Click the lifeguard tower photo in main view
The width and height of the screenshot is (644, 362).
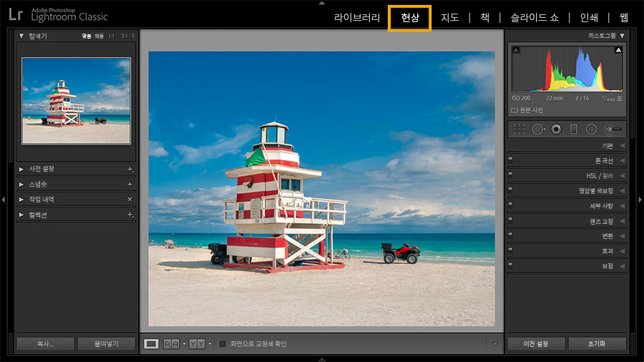[x=321, y=189]
